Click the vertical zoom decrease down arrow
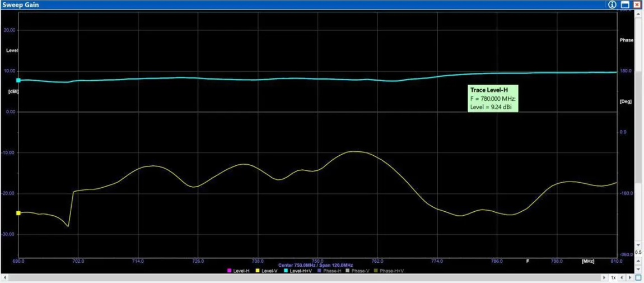 coord(638,269)
